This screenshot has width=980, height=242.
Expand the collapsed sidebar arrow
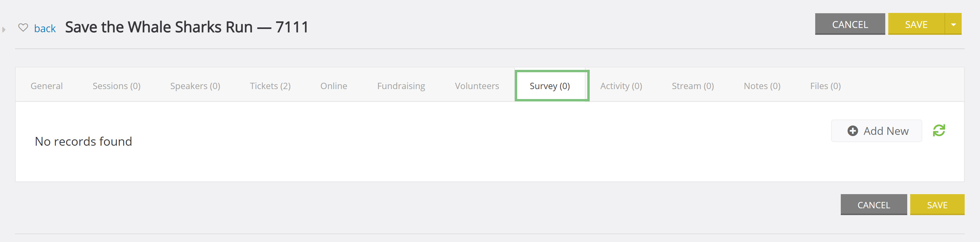4,29
